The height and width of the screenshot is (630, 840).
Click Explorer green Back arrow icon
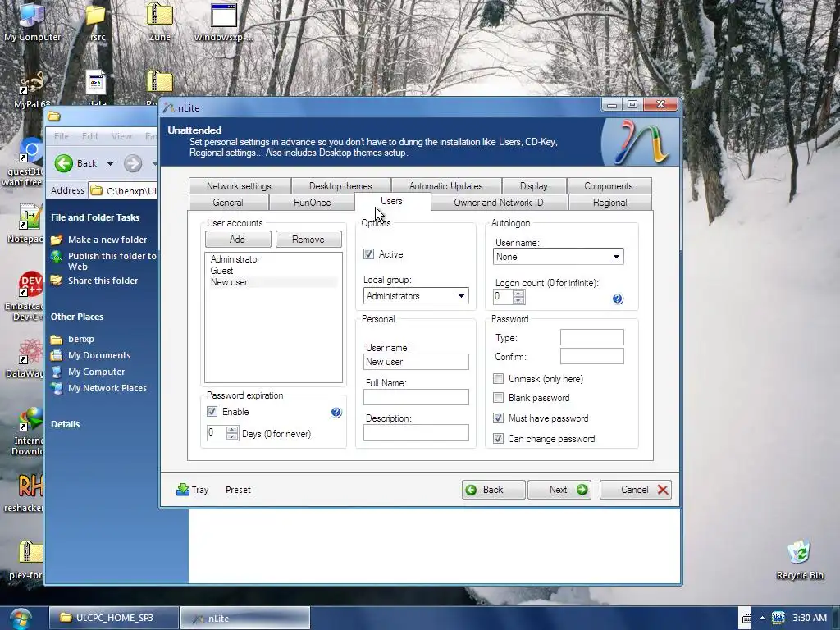pos(64,163)
